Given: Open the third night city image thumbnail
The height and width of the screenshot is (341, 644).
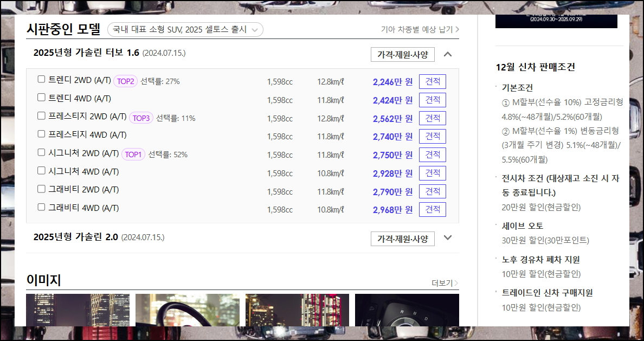Looking at the screenshot, I should click(x=298, y=310).
